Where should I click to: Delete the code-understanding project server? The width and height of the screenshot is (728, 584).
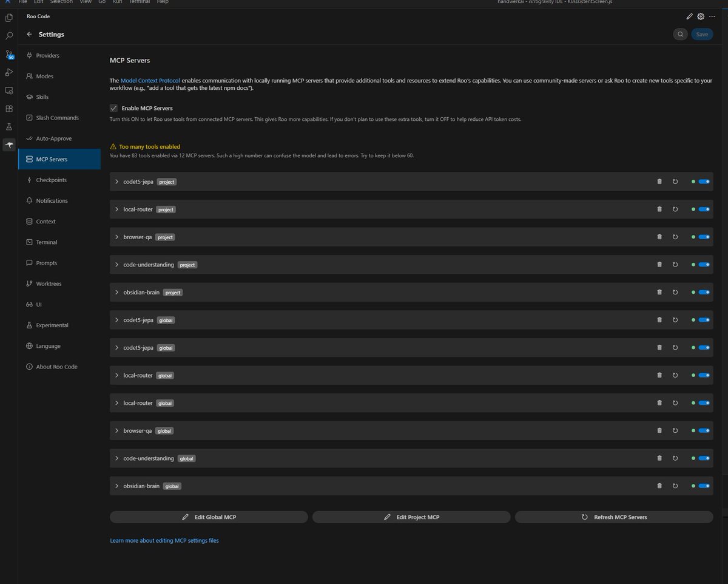click(x=659, y=265)
